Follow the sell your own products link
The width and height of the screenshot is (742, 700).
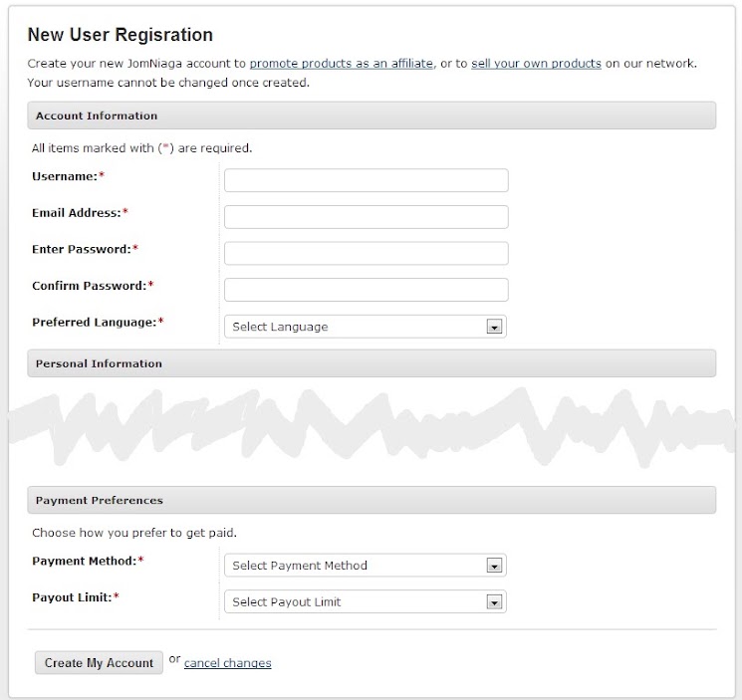click(536, 64)
